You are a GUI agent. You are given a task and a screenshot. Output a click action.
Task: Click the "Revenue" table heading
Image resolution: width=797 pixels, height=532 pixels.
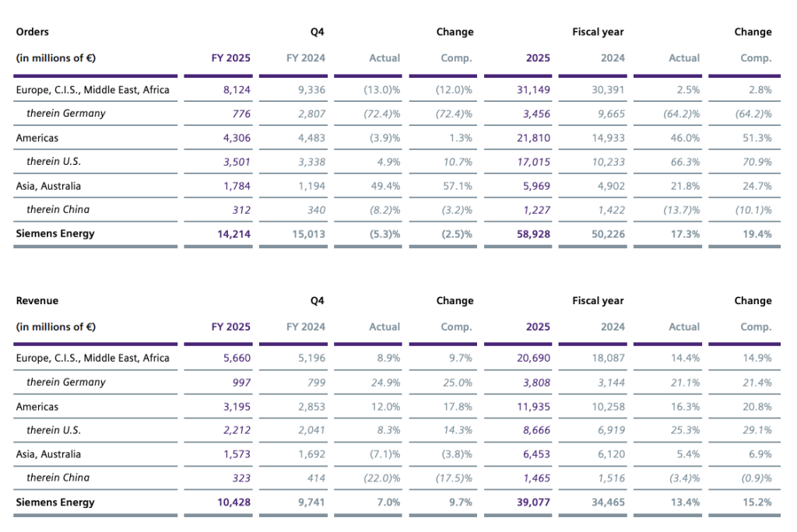(37, 300)
